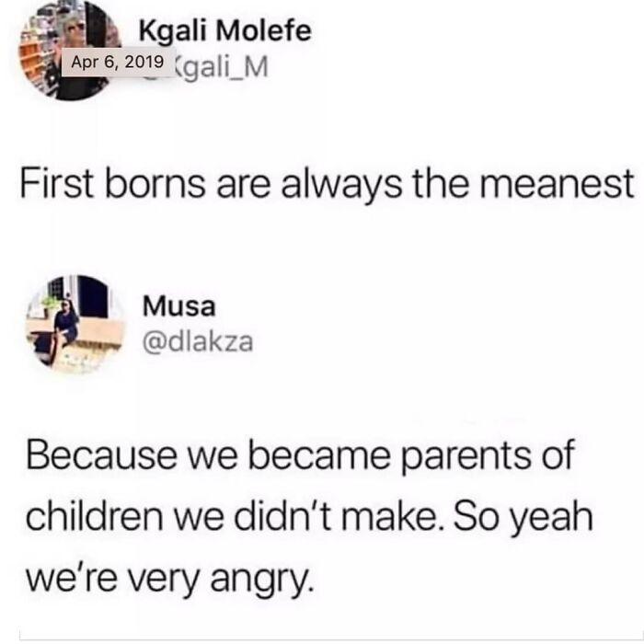644x644 pixels.
Task: Open the Kgali Molefe display name
Action: click(224, 31)
